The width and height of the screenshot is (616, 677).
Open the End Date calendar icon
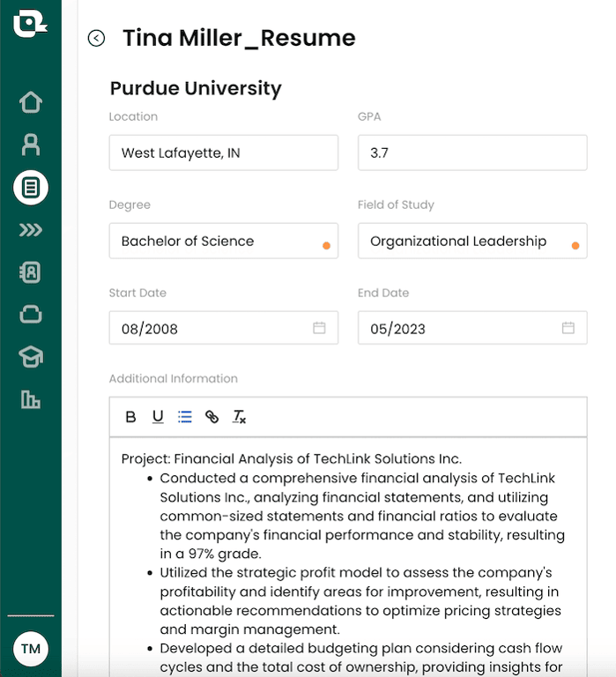pos(568,328)
